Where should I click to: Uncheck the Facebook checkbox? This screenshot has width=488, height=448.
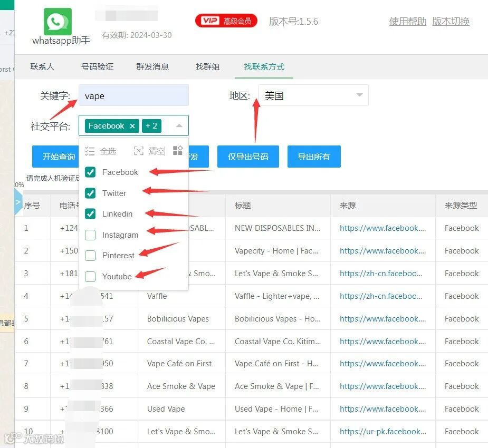coord(90,172)
